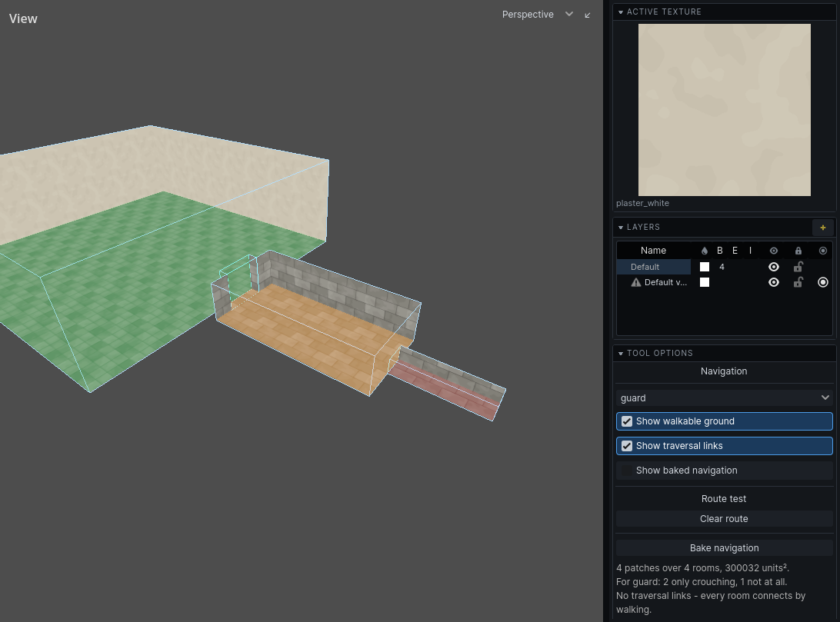
Task: Click the eye visibility column header icon
Action: click(774, 251)
